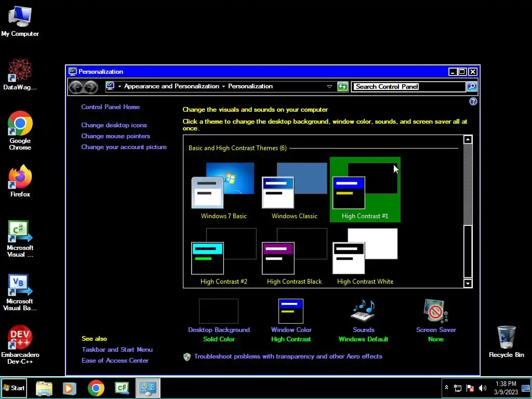Open My Computer desktop icon
532x399 pixels.
pos(20,21)
